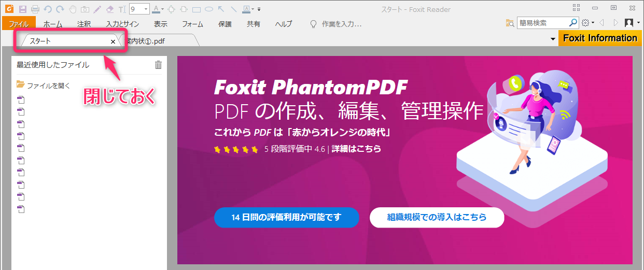Click the Print icon in quick toolbar
This screenshot has width=644, height=270.
pyautogui.click(x=35, y=9)
